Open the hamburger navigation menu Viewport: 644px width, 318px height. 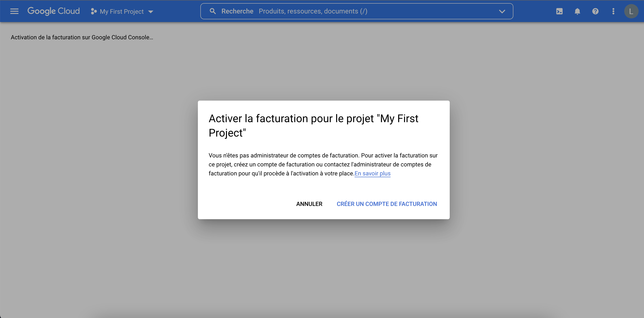coord(14,11)
